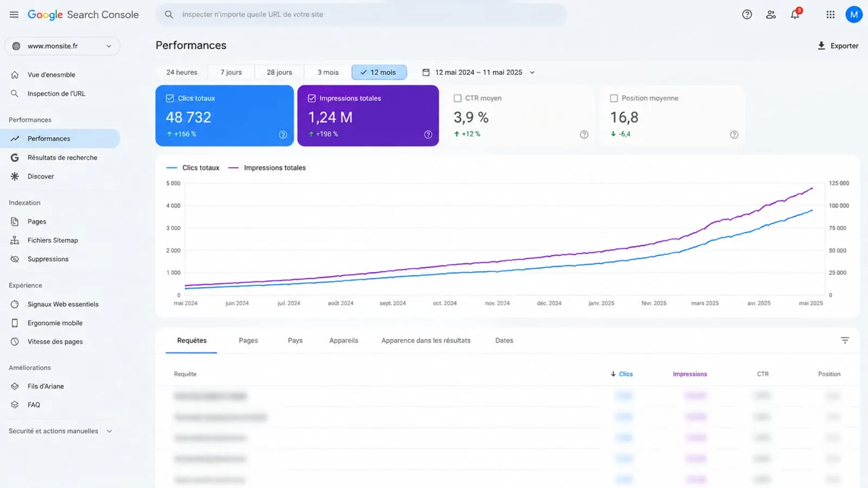
Task: Show help for CTR moyen card
Action: [584, 134]
